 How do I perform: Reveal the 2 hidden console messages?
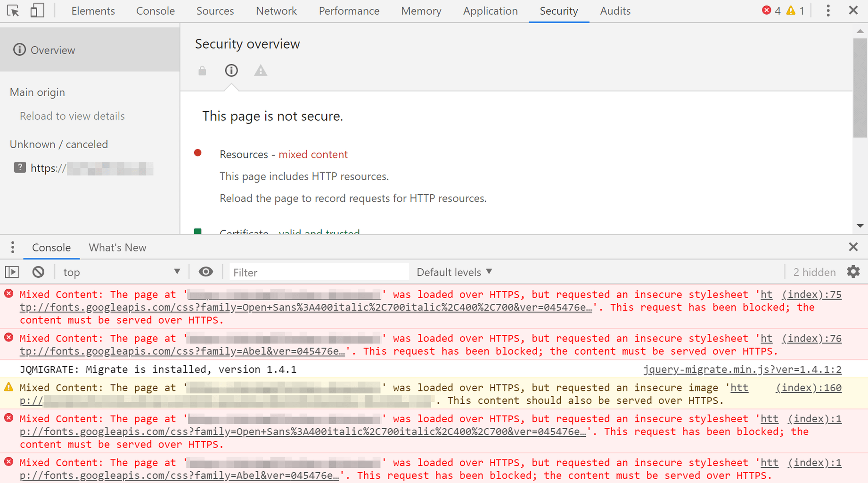(x=814, y=272)
